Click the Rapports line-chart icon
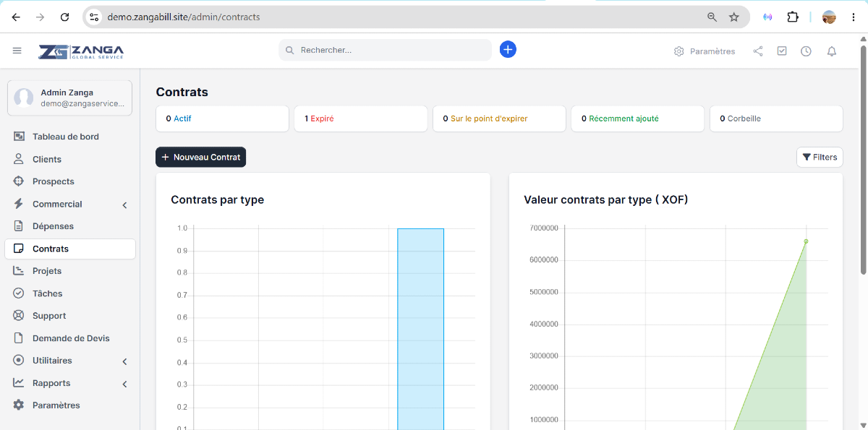 (x=19, y=383)
